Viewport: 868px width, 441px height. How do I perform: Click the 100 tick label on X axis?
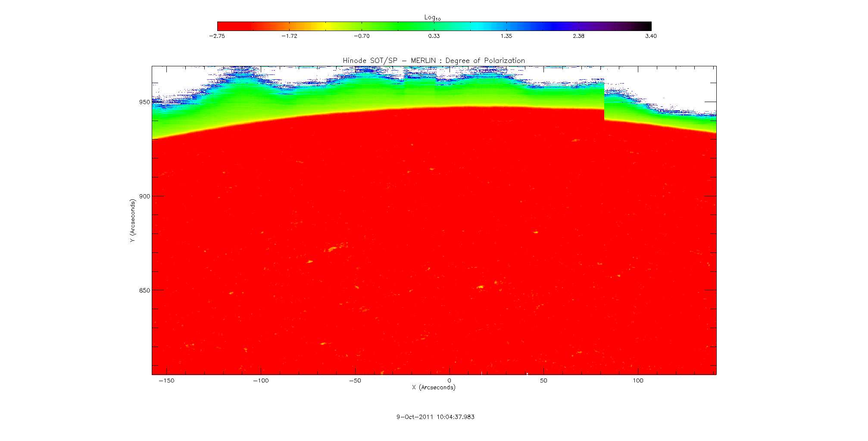(638, 381)
